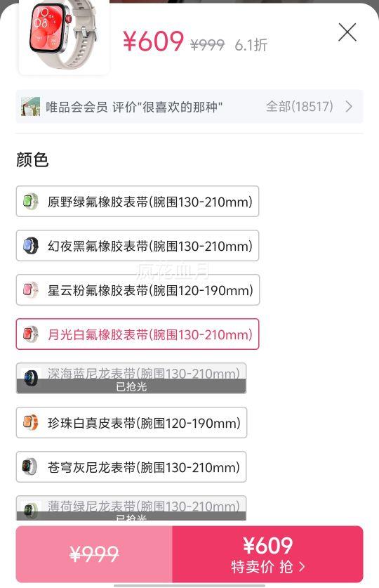Tap the gray nylon watch icon

30,467
